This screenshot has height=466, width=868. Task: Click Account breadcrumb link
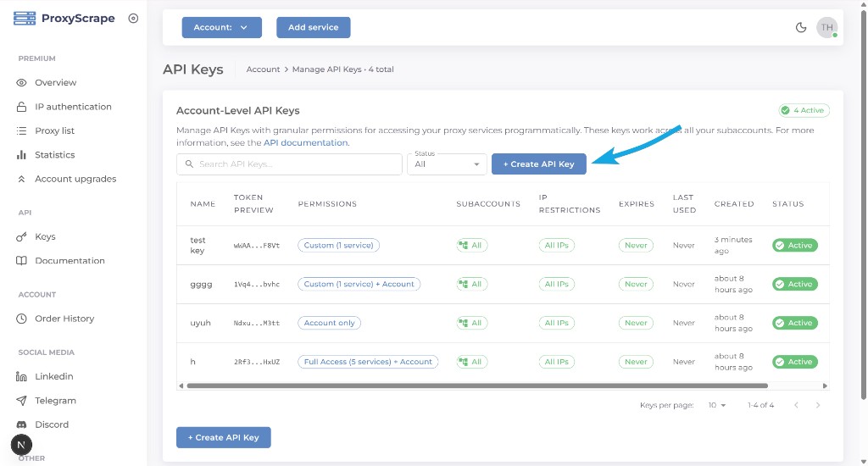click(263, 69)
